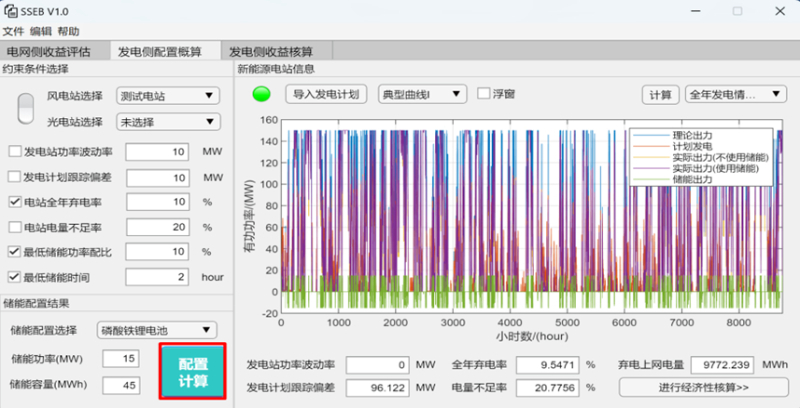Enable 发电计划跟踪偏差 checkbox
This screenshot has height=408, width=800.
(x=15, y=177)
